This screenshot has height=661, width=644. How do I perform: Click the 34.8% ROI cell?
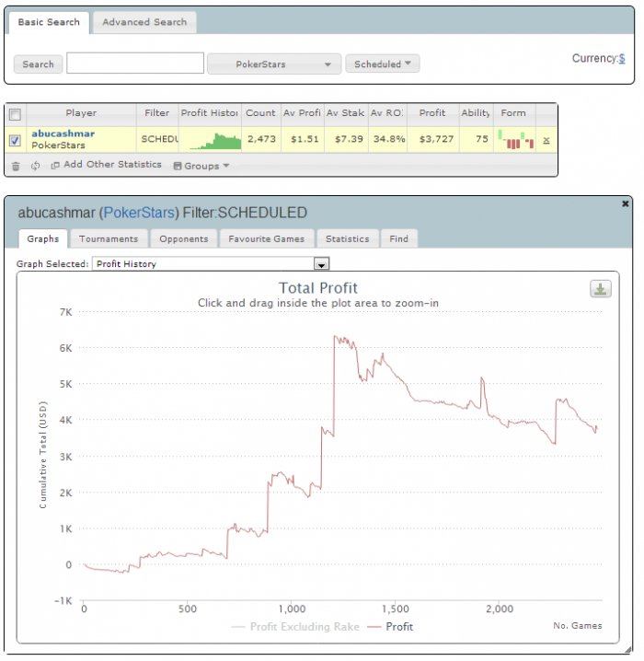(x=389, y=139)
